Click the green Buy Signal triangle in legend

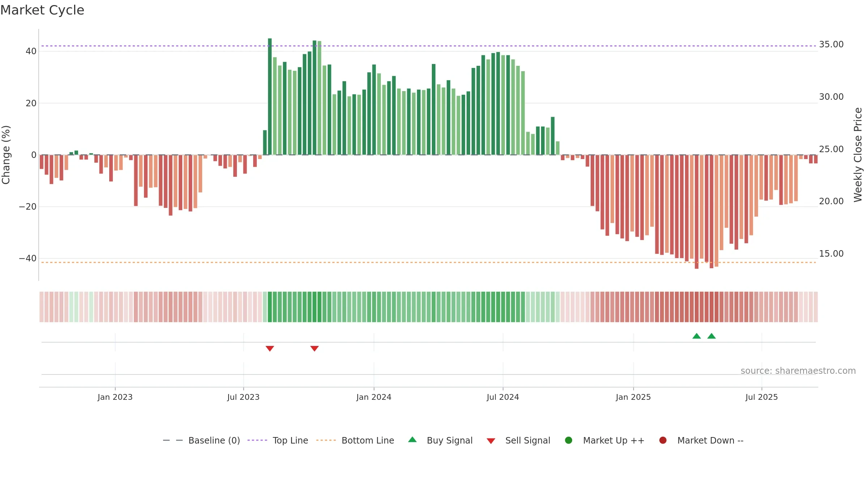click(x=412, y=440)
